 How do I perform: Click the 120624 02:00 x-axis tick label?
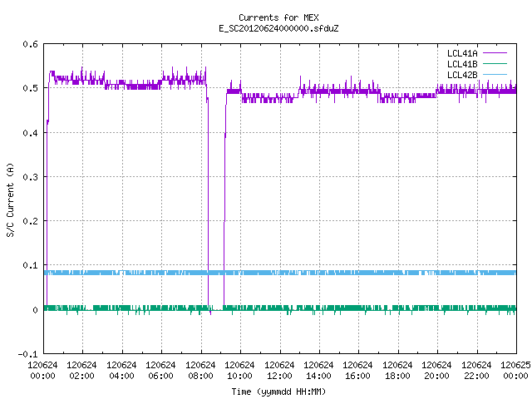click(81, 370)
